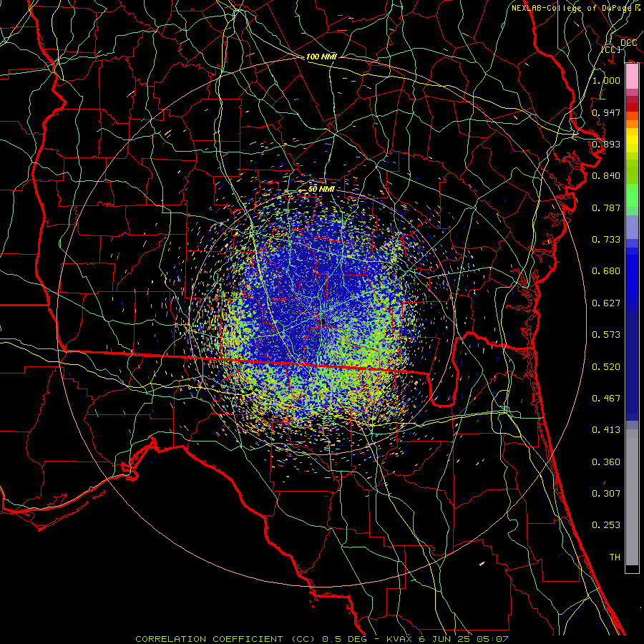Pick the lavender segment of color bar
This screenshot has height=644, width=644.
click(x=632, y=227)
